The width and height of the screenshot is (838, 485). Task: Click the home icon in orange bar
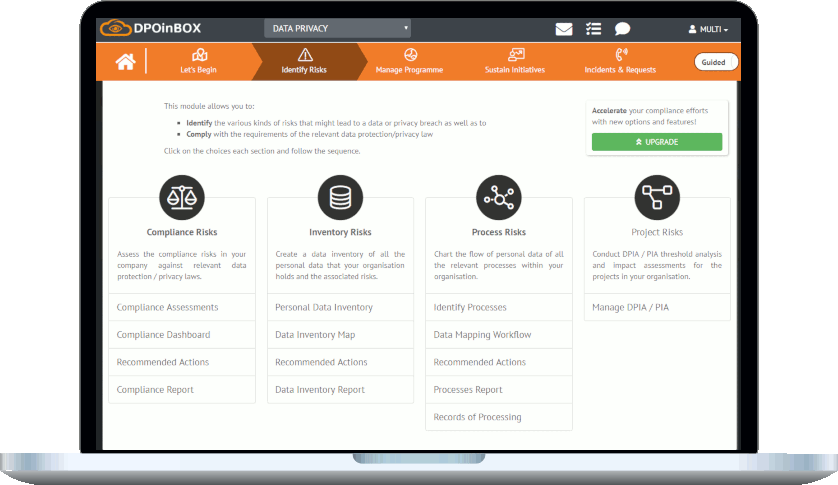[x=125, y=62]
